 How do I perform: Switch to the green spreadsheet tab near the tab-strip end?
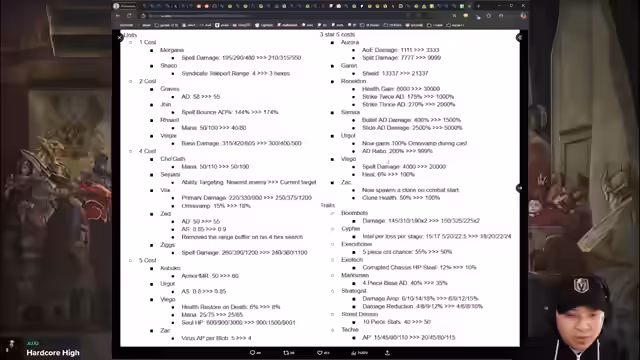click(x=462, y=6)
